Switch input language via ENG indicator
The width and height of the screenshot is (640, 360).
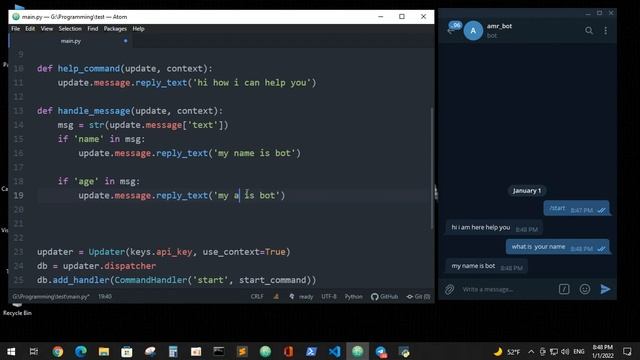[x=579, y=351]
